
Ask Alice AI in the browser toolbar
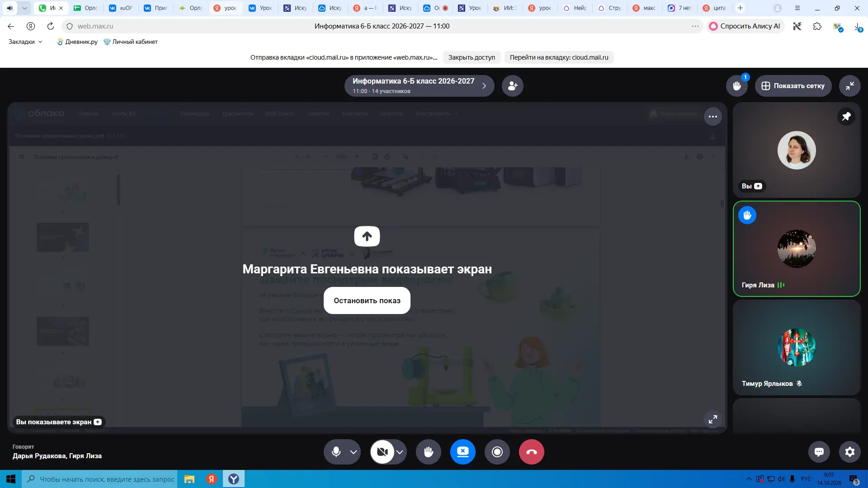coord(745,26)
